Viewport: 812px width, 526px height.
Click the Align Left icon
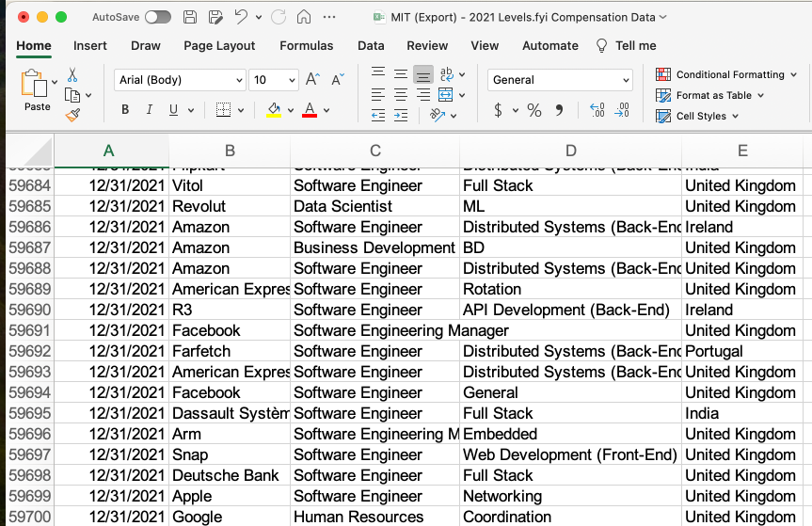point(378,95)
